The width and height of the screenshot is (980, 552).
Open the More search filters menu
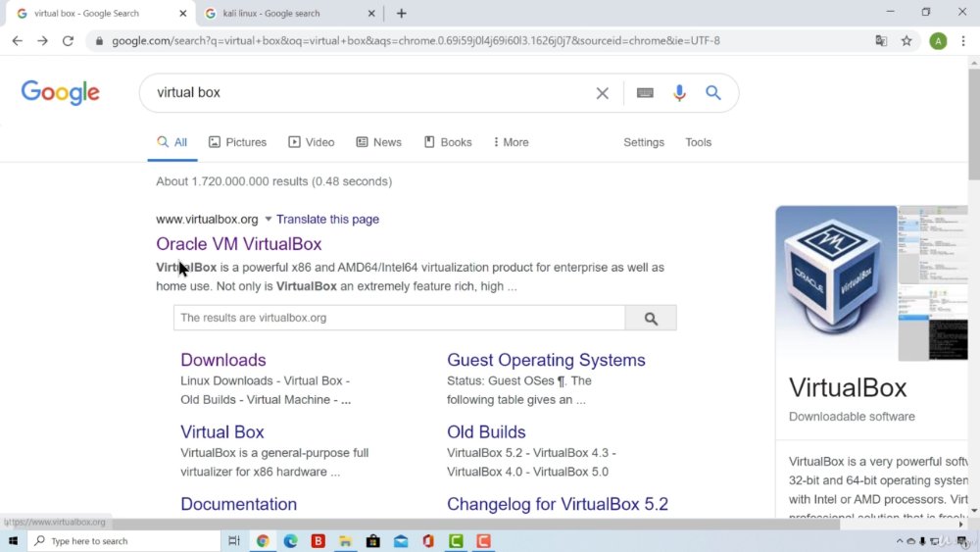(x=511, y=142)
